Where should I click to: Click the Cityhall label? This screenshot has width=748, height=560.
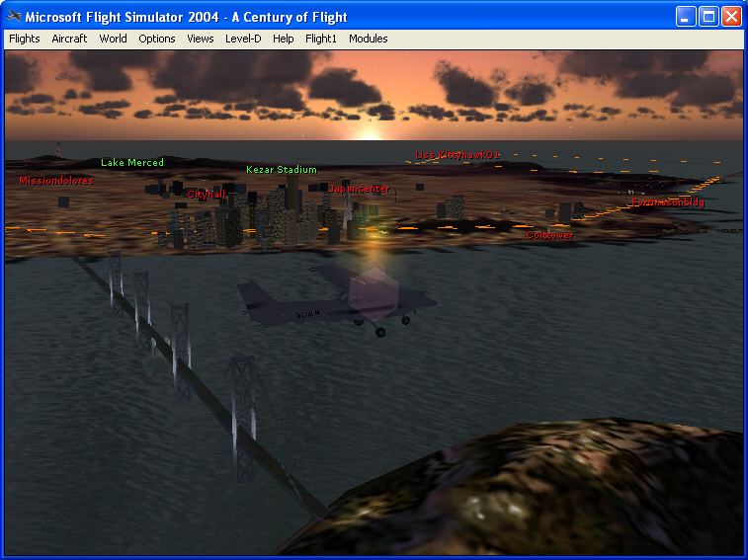click(207, 195)
